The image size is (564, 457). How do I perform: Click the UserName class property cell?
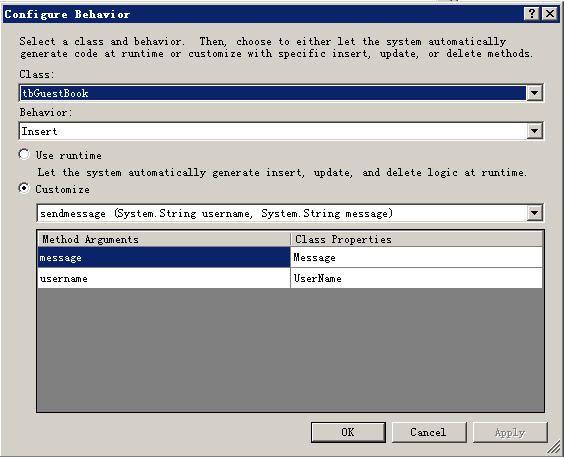pyautogui.click(x=416, y=278)
